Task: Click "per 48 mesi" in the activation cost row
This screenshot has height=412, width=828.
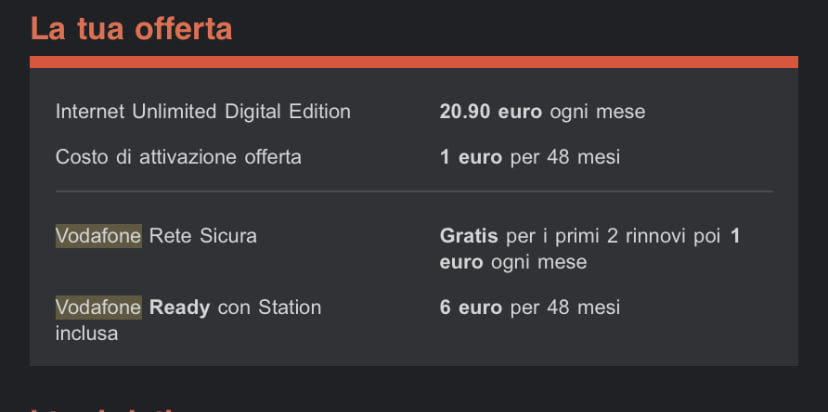Action: tap(564, 157)
